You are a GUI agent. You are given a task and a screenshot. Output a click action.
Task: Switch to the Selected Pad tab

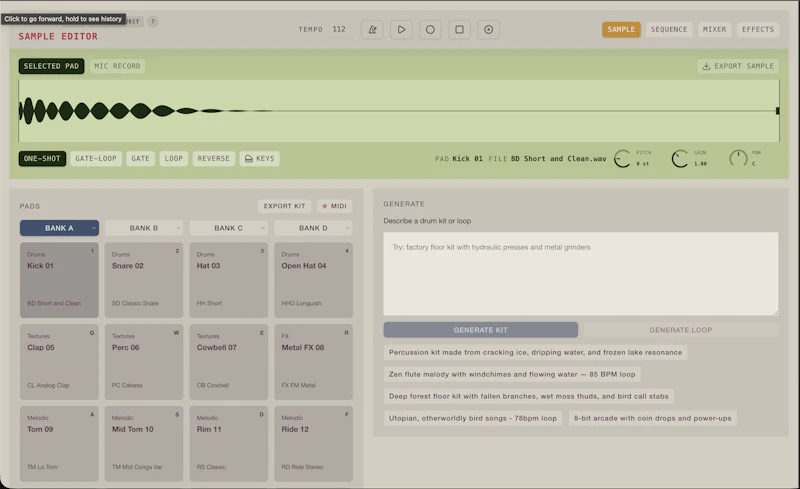(x=51, y=66)
